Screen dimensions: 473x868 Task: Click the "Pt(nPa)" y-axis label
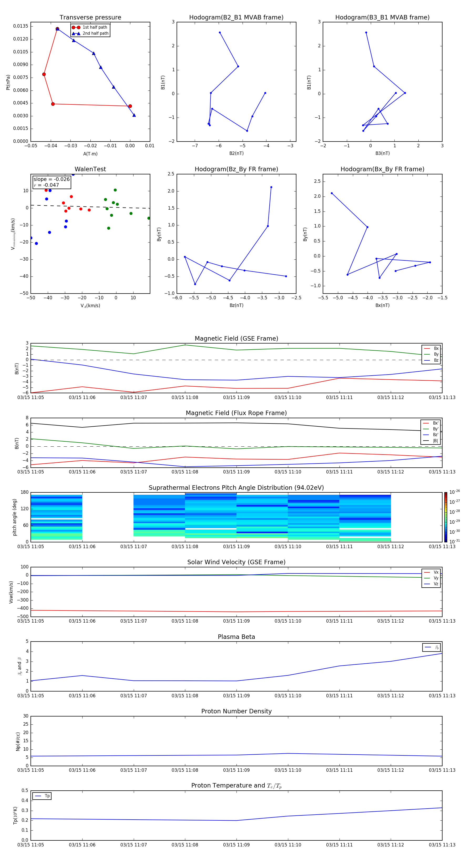[8, 82]
